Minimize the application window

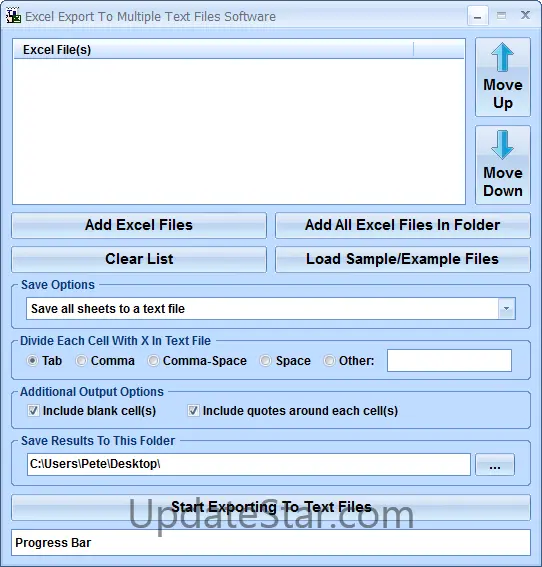(x=478, y=16)
